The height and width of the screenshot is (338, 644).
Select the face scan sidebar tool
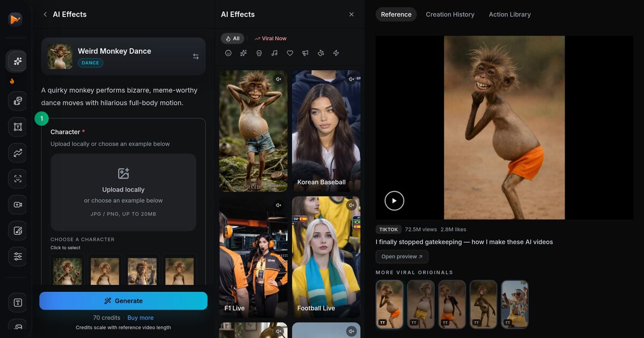coord(18,179)
